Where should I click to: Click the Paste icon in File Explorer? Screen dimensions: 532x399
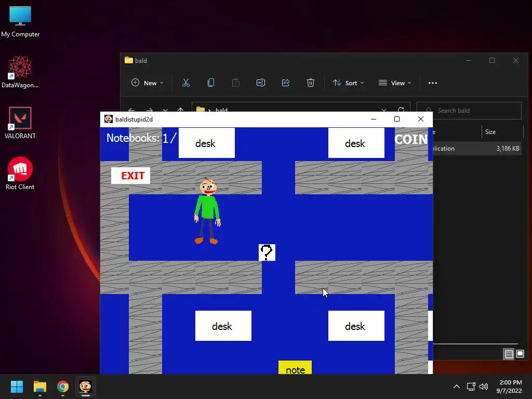235,83
